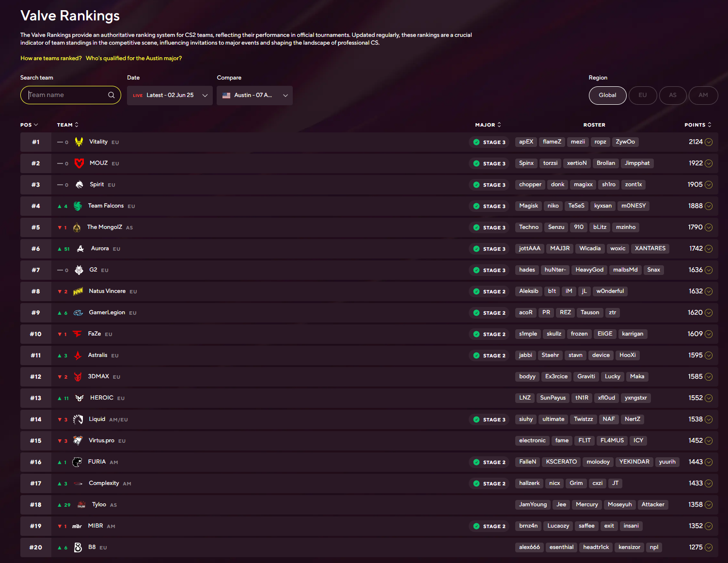Select the AS region filter

tap(673, 96)
